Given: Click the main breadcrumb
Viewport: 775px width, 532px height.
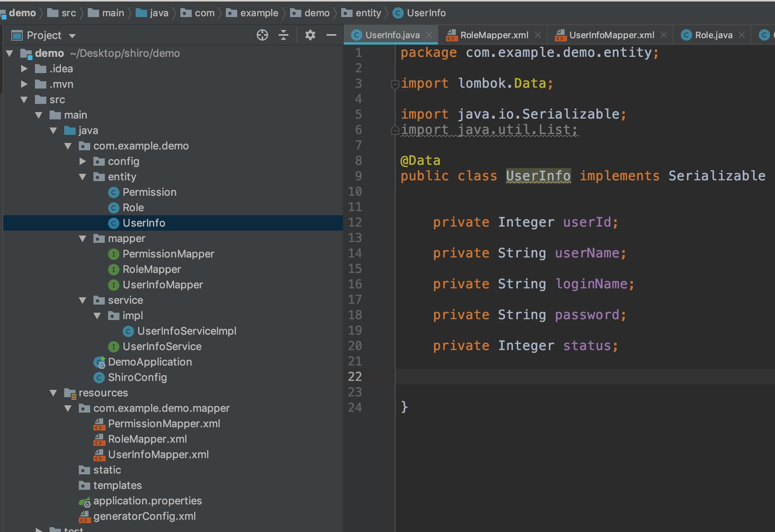Looking at the screenshot, I should pos(106,13).
